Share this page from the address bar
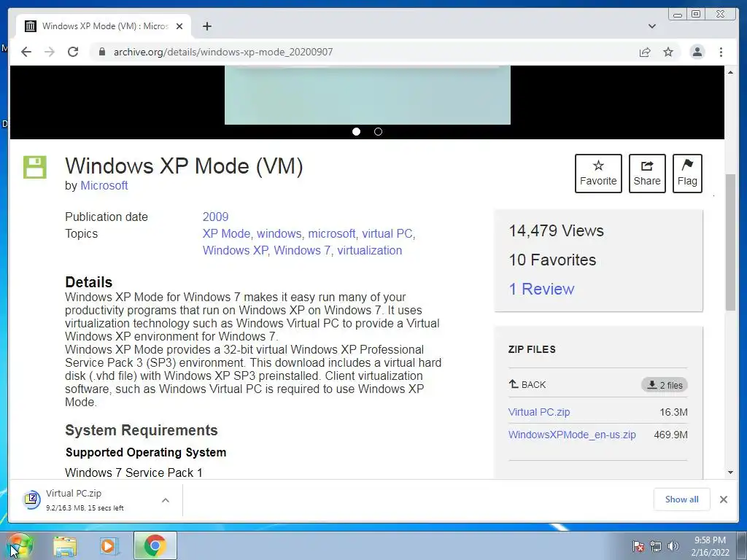Image resolution: width=747 pixels, height=560 pixels. coord(645,52)
